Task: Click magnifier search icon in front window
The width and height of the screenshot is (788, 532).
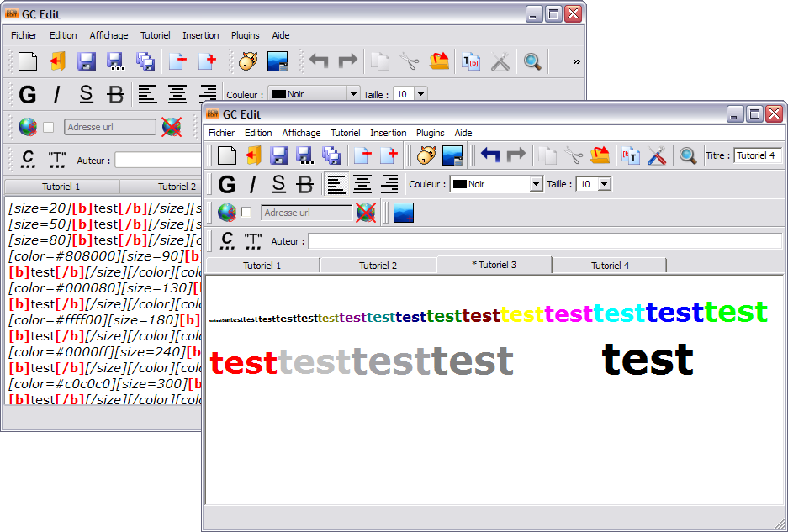Action: (x=687, y=155)
